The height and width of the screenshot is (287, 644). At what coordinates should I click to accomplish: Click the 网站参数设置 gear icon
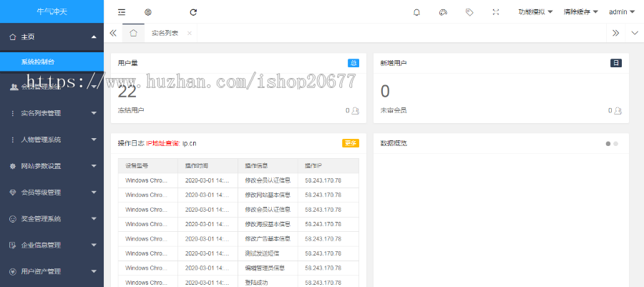click(12, 166)
